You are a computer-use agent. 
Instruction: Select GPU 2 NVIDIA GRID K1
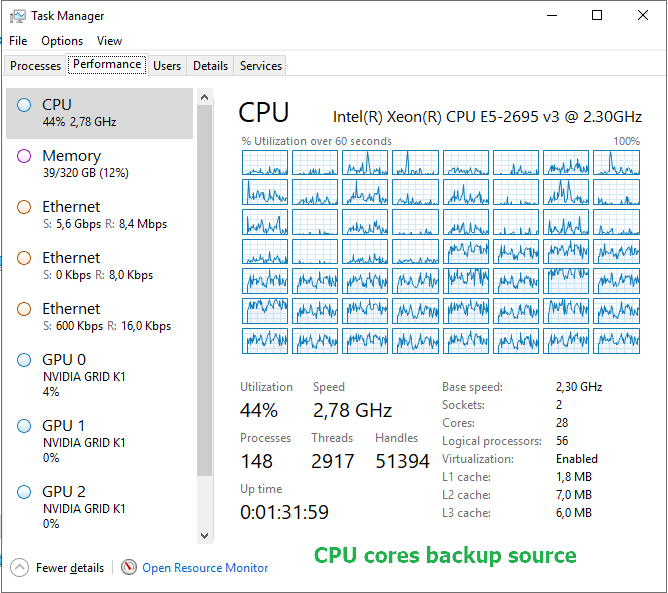(99, 507)
